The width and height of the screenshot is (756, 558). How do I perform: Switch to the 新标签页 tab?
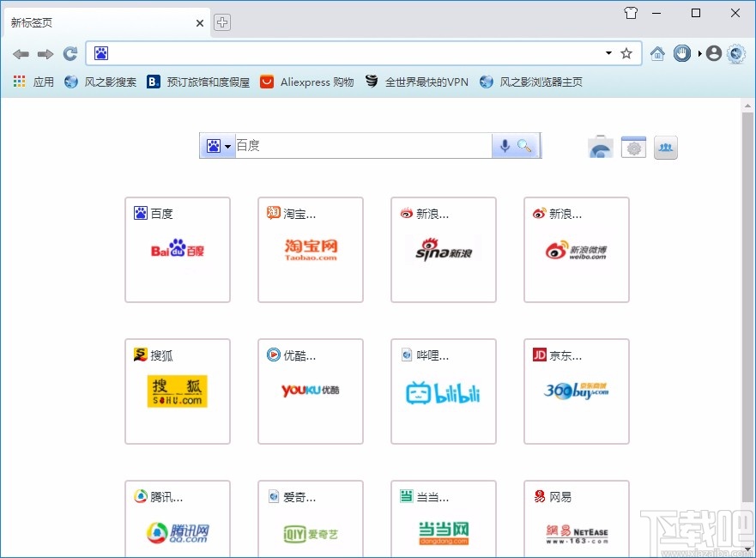pyautogui.click(x=94, y=22)
